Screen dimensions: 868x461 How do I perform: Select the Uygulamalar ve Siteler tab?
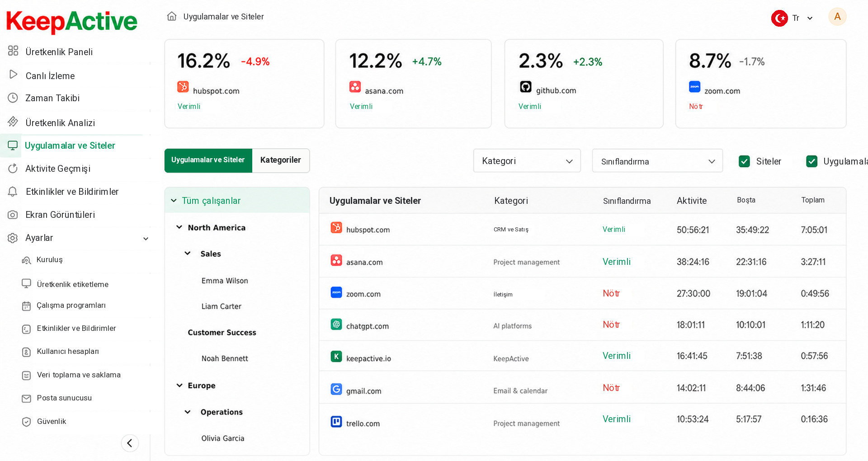click(208, 160)
